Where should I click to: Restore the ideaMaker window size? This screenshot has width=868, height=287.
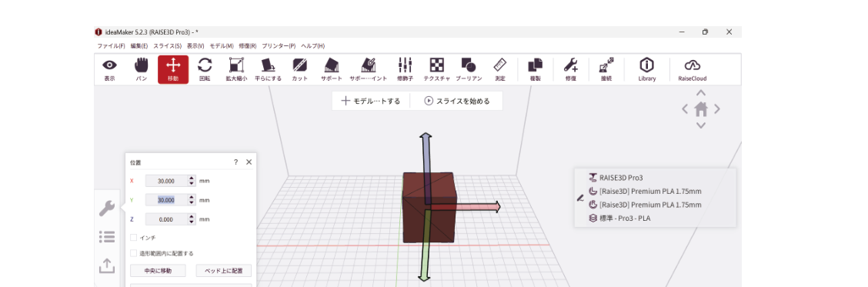coord(705,32)
